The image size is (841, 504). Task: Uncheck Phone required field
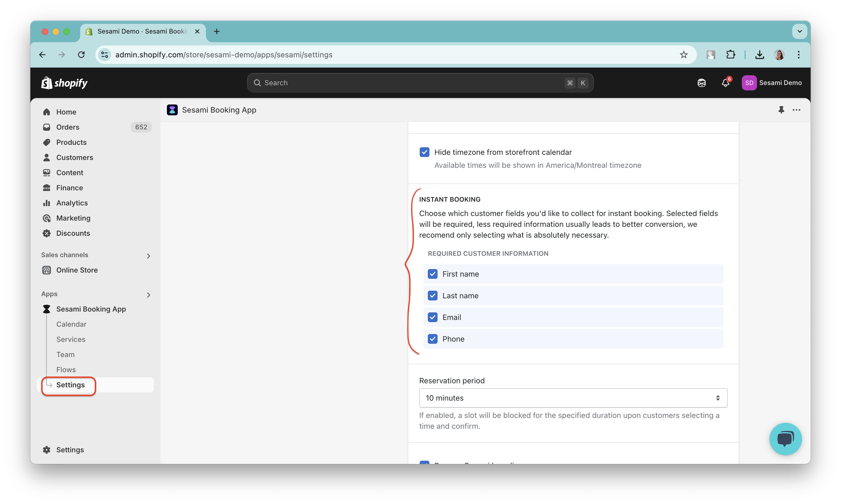(x=432, y=339)
